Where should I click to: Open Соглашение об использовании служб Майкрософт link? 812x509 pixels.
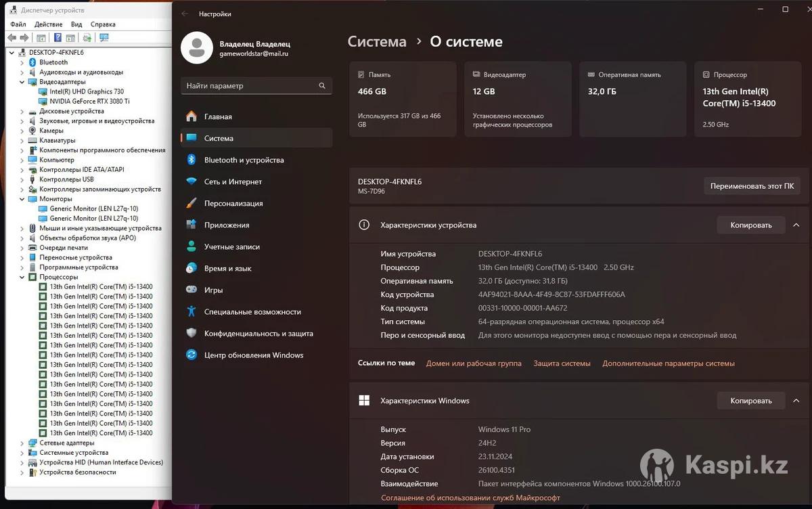pos(470,497)
